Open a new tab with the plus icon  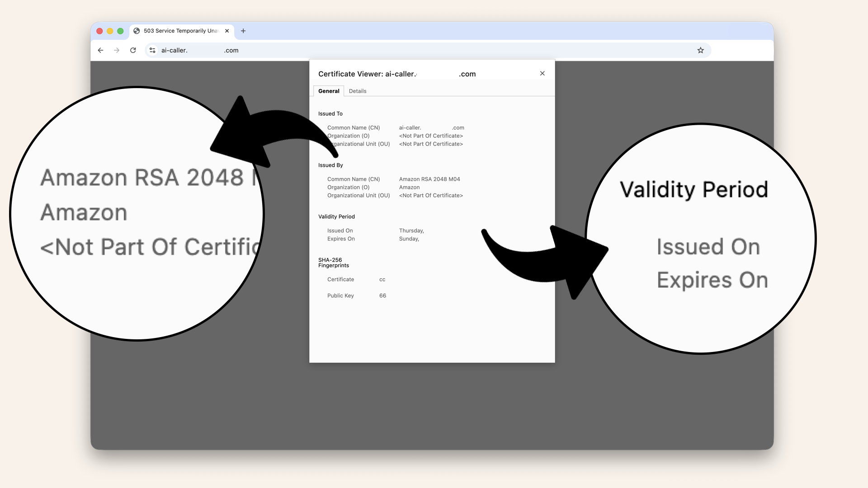coord(243,31)
